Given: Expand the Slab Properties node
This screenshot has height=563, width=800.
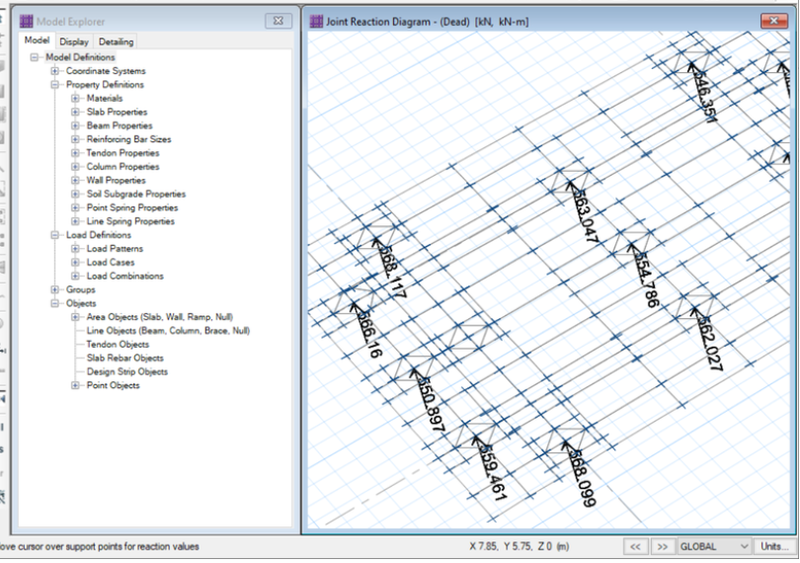Looking at the screenshot, I should click(75, 112).
